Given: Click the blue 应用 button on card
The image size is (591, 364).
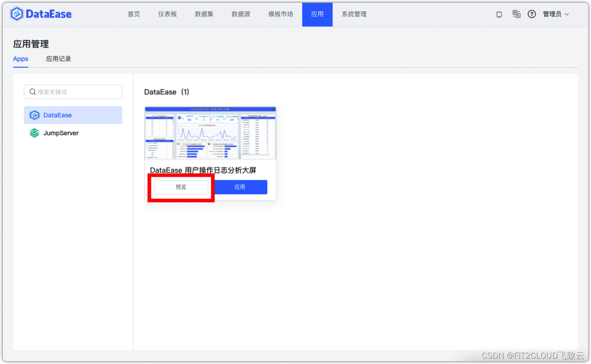Looking at the screenshot, I should click(240, 187).
